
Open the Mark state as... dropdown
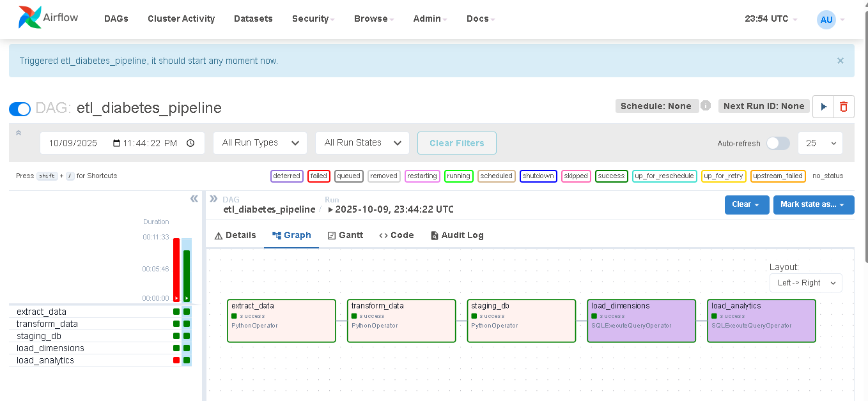(x=814, y=205)
